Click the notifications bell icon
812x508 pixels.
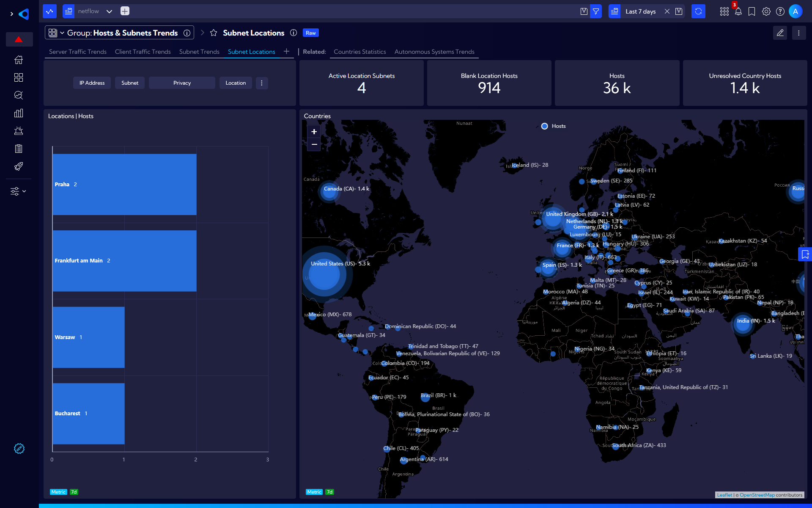(738, 11)
